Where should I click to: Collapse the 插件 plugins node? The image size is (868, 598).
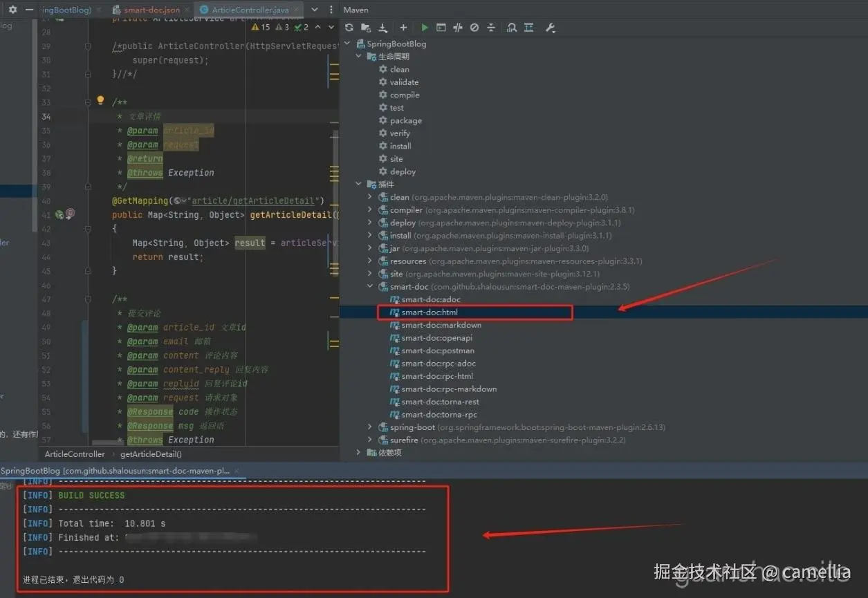tap(358, 185)
